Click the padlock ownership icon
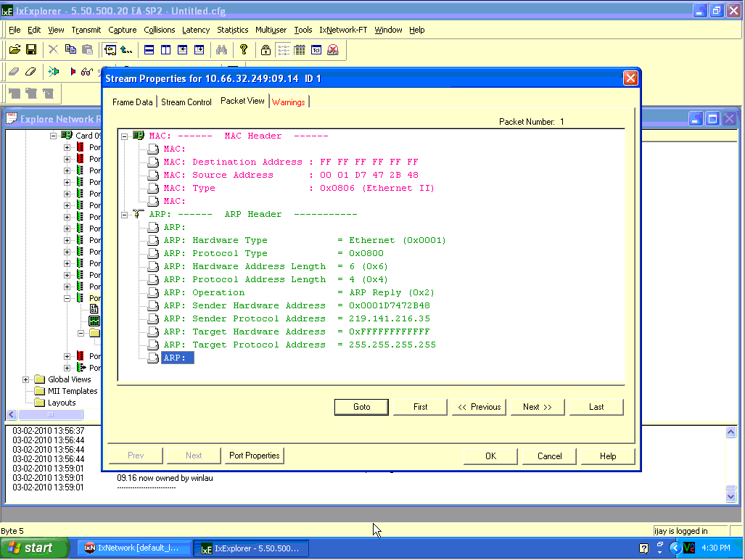 [x=266, y=49]
